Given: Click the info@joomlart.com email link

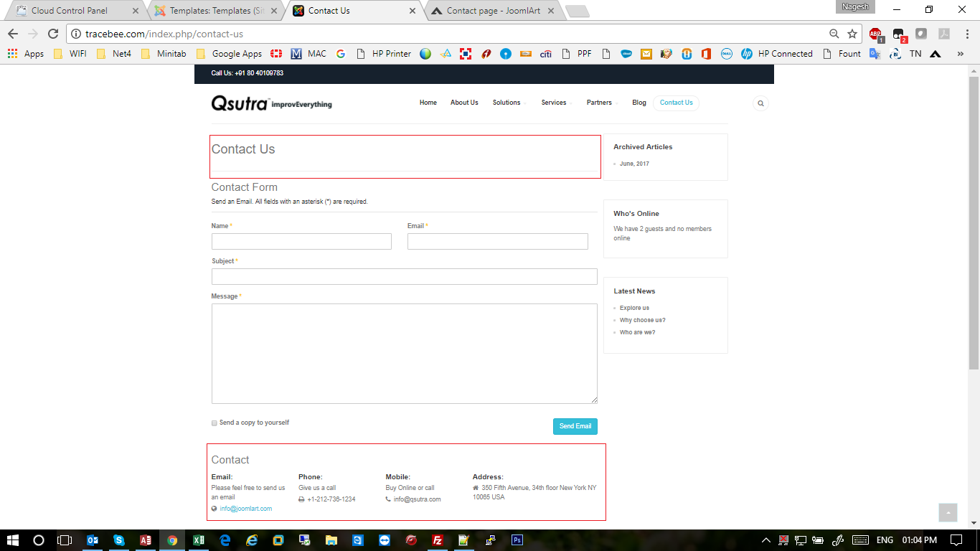Looking at the screenshot, I should pyautogui.click(x=246, y=509).
